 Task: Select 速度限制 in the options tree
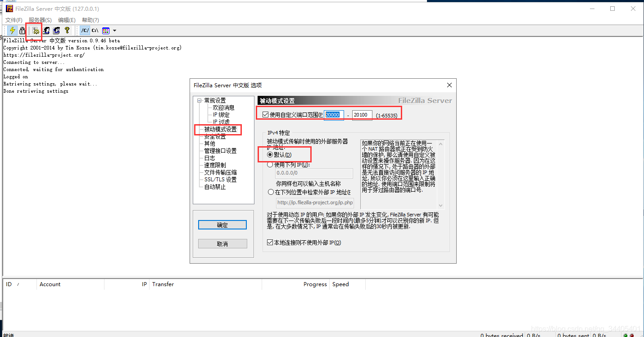tap(215, 165)
